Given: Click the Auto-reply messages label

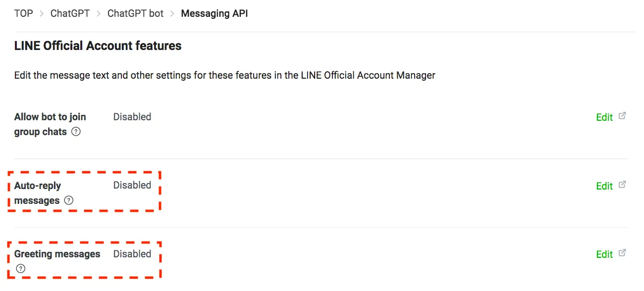Looking at the screenshot, I should pyautogui.click(x=38, y=193).
